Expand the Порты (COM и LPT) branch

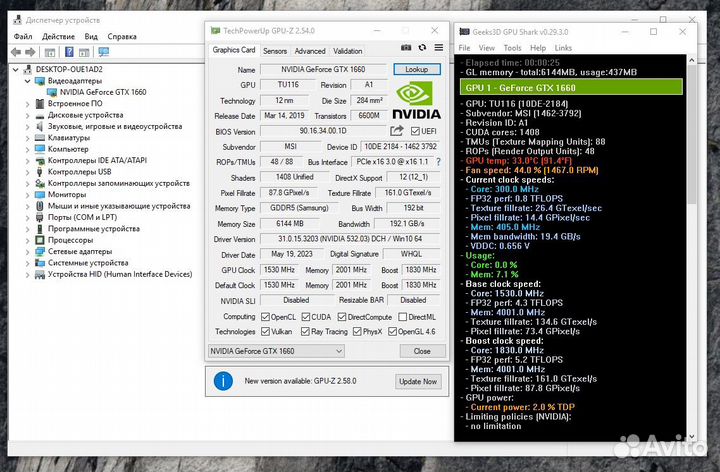(x=28, y=218)
